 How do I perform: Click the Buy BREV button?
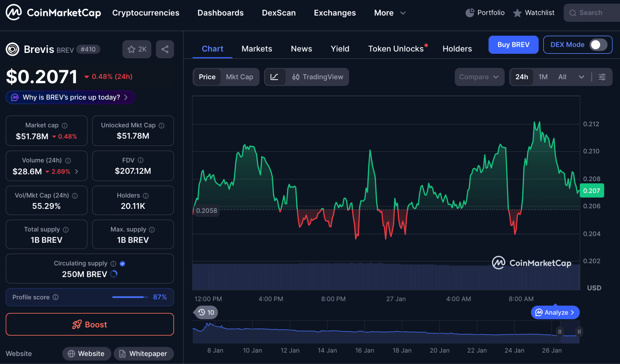click(x=513, y=44)
